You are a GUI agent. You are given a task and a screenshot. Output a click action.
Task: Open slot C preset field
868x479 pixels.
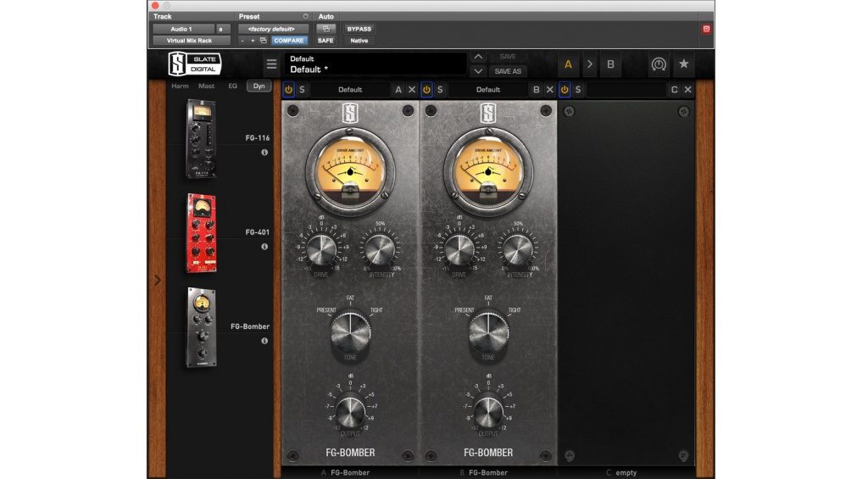click(x=626, y=89)
